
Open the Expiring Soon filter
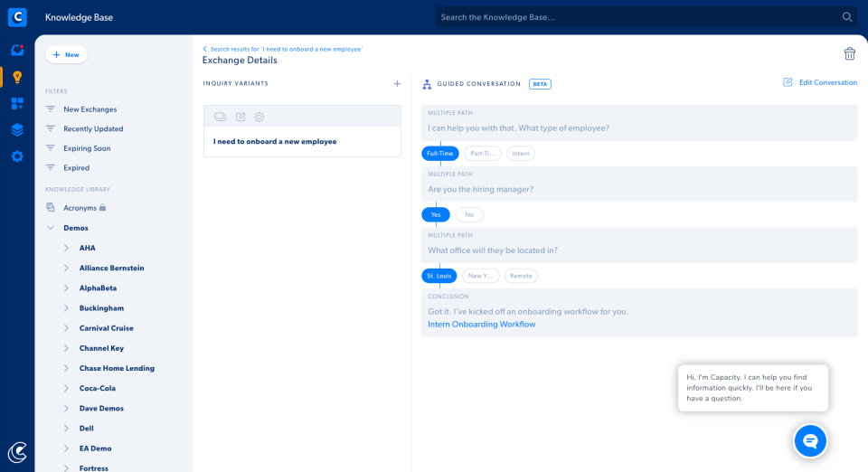tap(87, 148)
